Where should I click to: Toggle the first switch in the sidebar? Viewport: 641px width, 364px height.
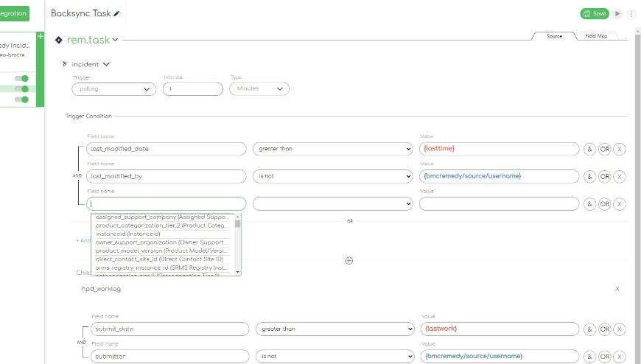24,78
